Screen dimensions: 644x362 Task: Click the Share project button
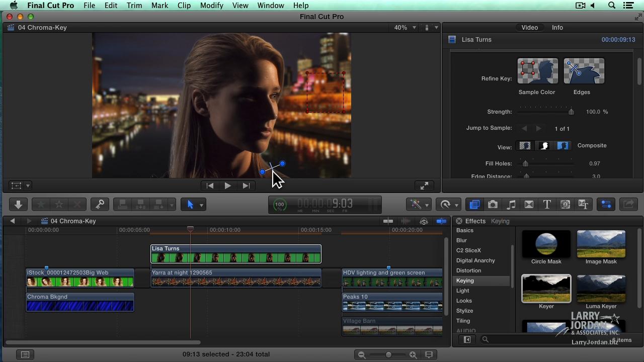pos(628,205)
